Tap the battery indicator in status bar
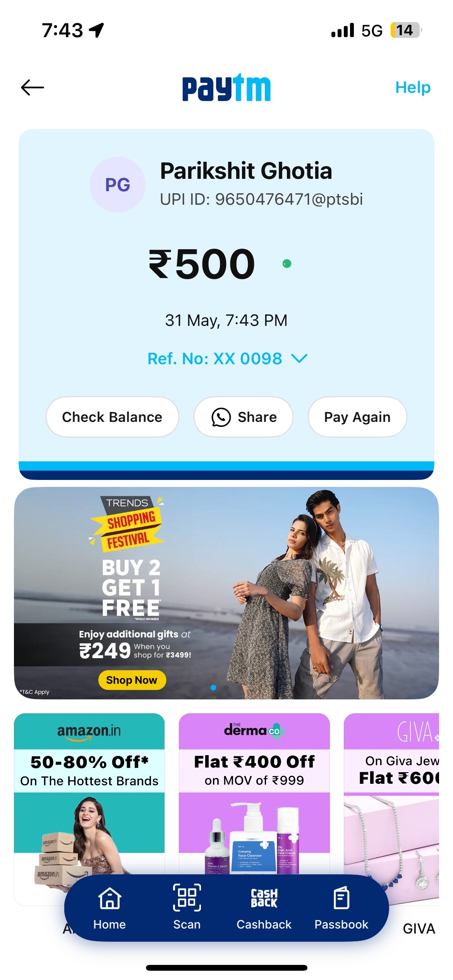 pos(405,30)
